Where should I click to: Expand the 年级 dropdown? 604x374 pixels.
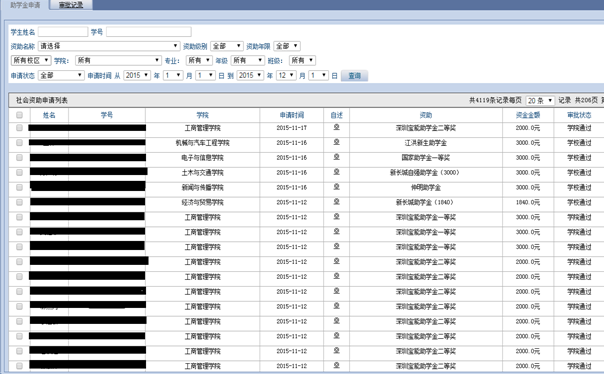point(248,60)
